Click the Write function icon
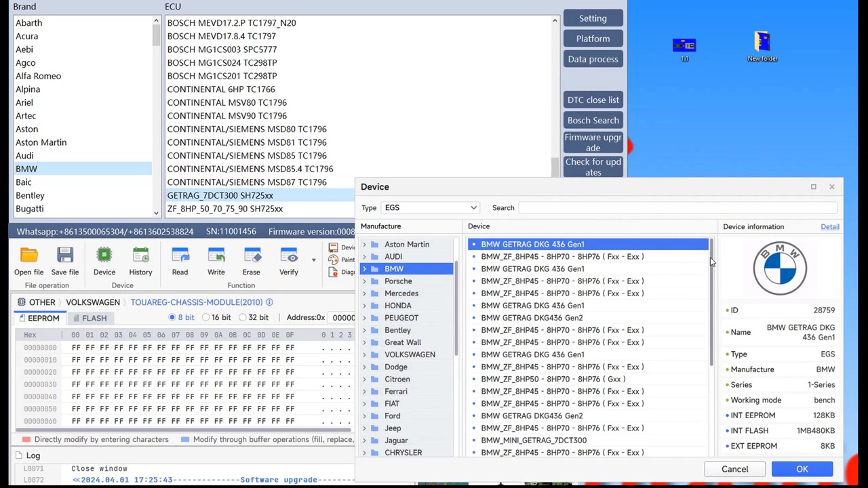The width and height of the screenshot is (868, 488). coord(216,256)
